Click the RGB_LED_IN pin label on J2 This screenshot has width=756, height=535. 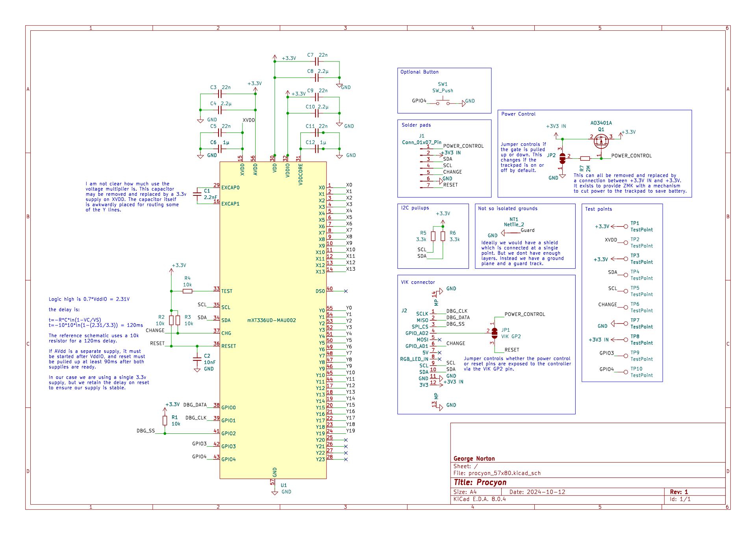[414, 359]
